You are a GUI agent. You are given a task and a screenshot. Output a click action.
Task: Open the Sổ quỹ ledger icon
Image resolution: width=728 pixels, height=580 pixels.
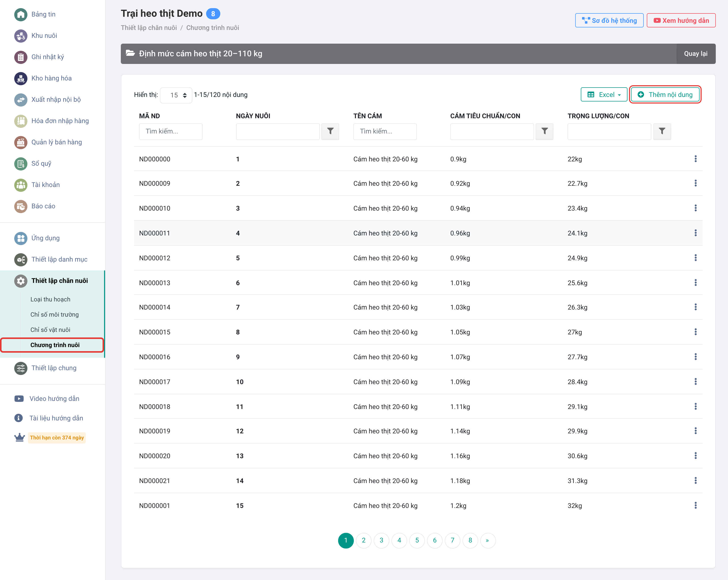click(x=21, y=163)
